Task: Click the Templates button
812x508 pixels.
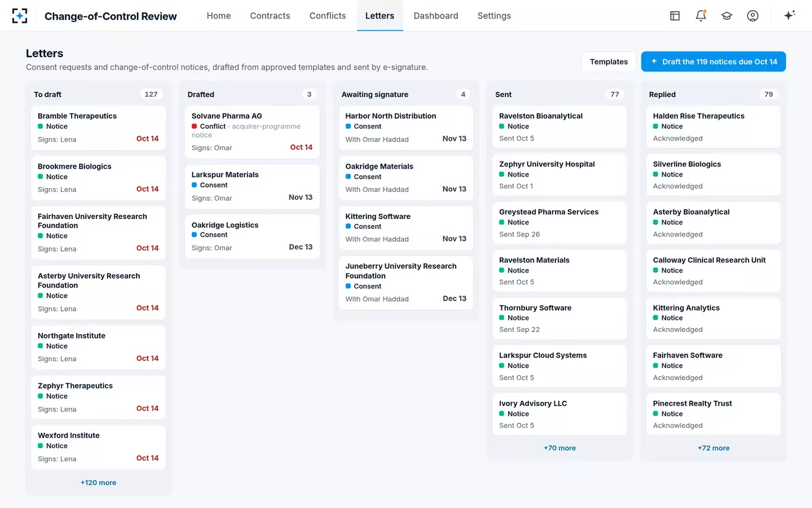Action: click(x=609, y=62)
